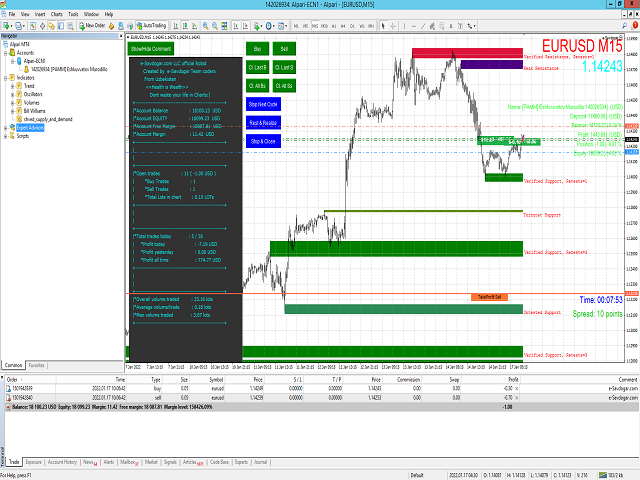Select the trendline drawing tool
This screenshot has height=480, width=640.
(423, 26)
